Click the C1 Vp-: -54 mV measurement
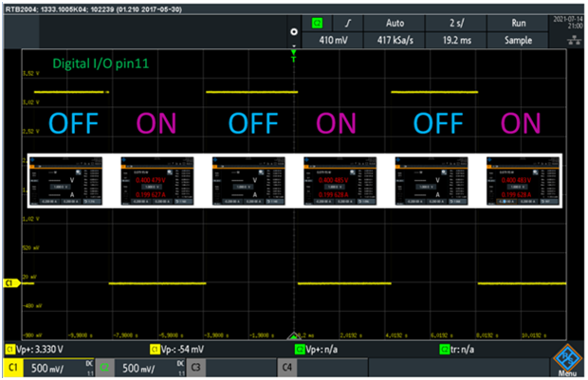Image resolution: width=588 pixels, height=380 pixels. 177,350
